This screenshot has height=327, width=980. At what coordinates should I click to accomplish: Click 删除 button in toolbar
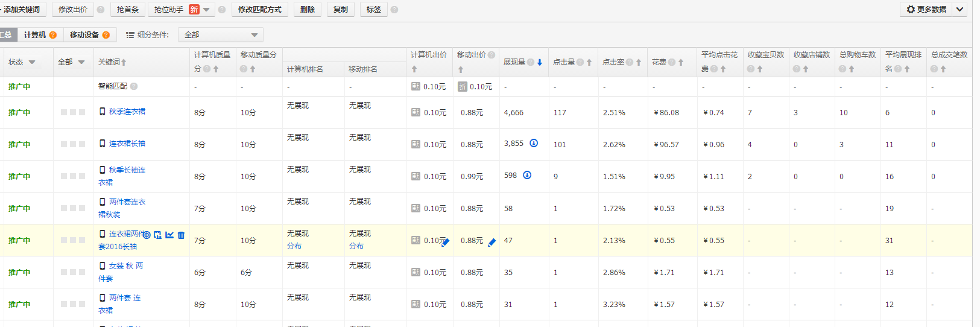(x=308, y=10)
